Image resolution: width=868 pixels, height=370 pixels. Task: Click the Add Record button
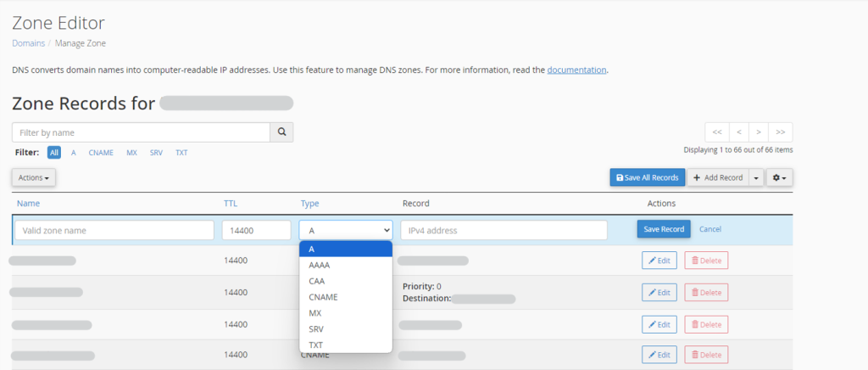point(717,177)
